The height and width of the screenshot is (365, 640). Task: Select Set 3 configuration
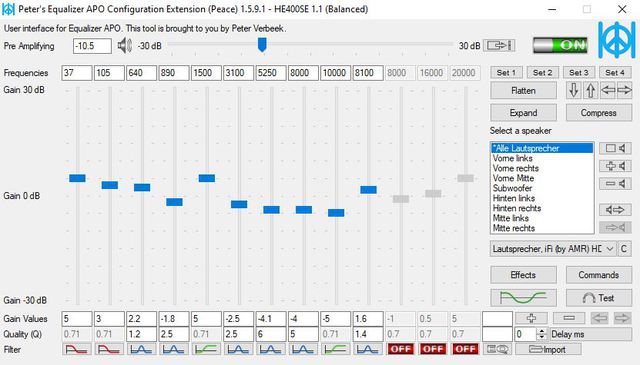579,72
